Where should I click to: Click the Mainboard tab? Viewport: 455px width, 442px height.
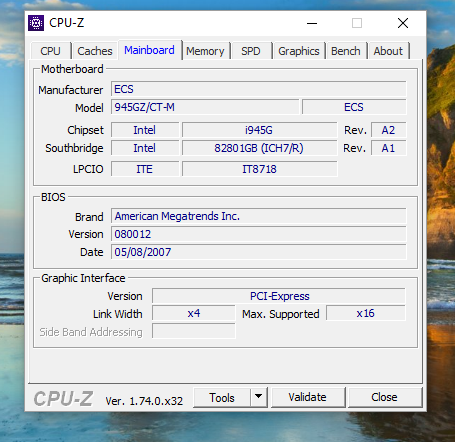(149, 50)
